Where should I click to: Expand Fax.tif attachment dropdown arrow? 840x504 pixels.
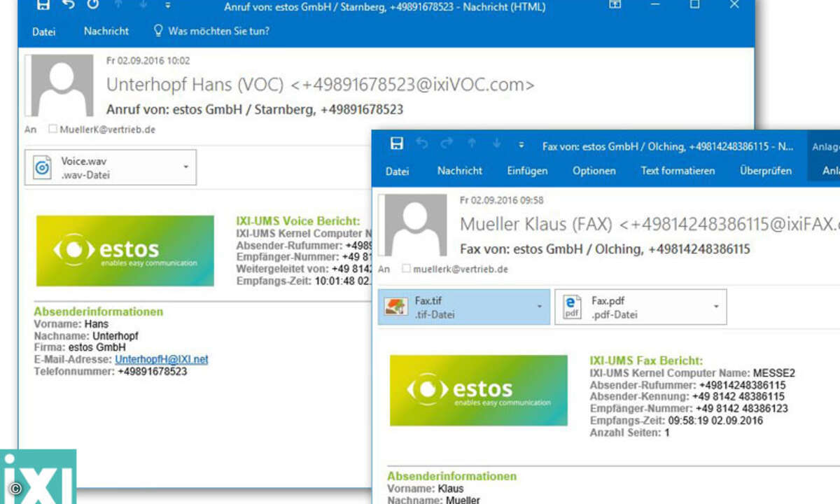[539, 307]
